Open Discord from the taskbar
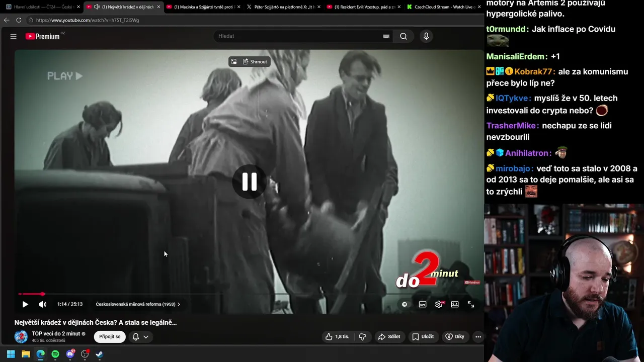Image resolution: width=644 pixels, height=362 pixels. [x=70, y=354]
